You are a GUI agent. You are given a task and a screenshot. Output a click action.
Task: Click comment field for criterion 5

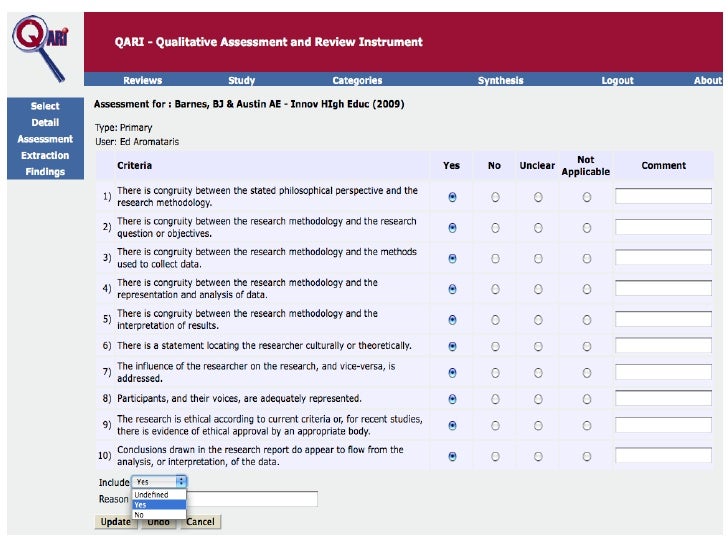(x=663, y=318)
